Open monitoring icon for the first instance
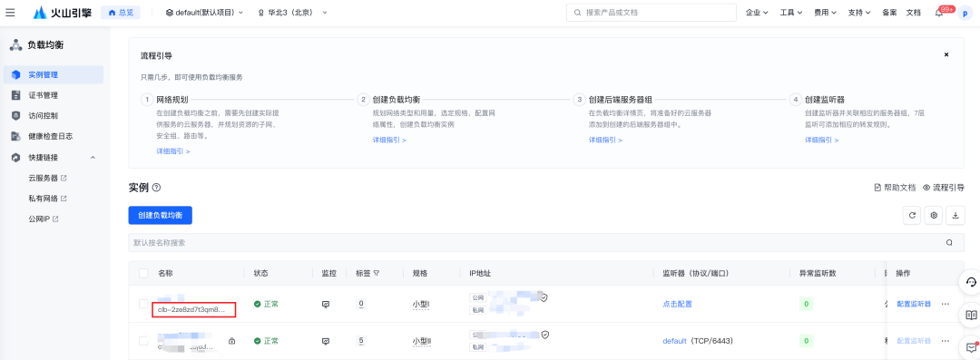The height and width of the screenshot is (360, 980). click(x=325, y=305)
